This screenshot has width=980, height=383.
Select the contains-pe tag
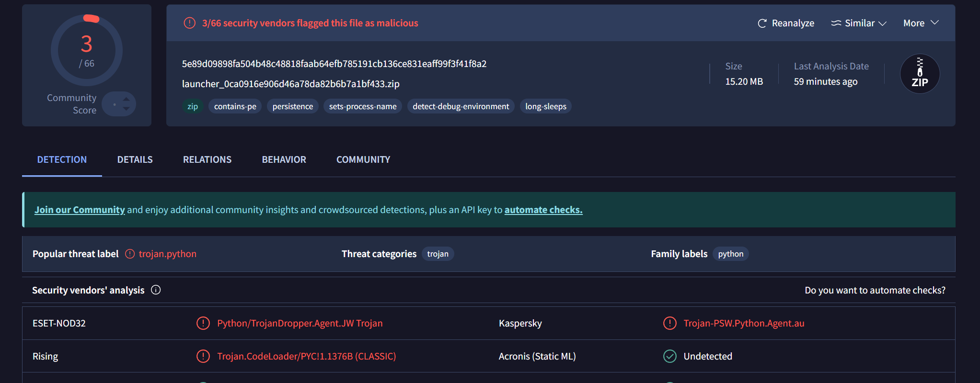tap(235, 106)
